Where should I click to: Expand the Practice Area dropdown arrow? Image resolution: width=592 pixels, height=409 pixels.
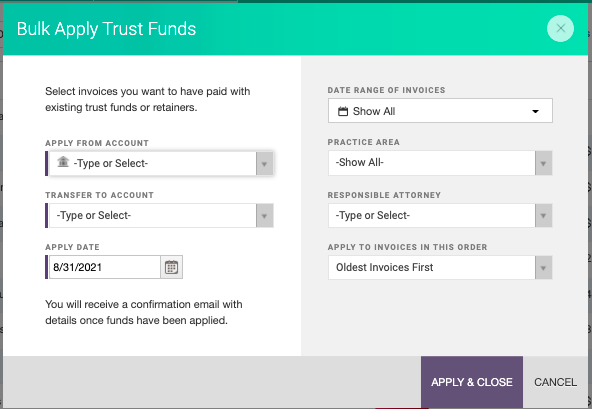pyautogui.click(x=543, y=163)
